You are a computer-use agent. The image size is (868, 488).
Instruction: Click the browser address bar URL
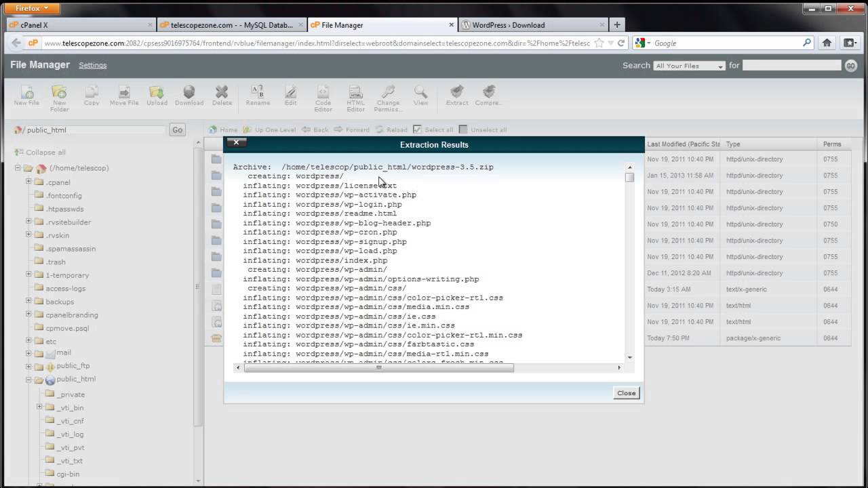[x=316, y=43]
